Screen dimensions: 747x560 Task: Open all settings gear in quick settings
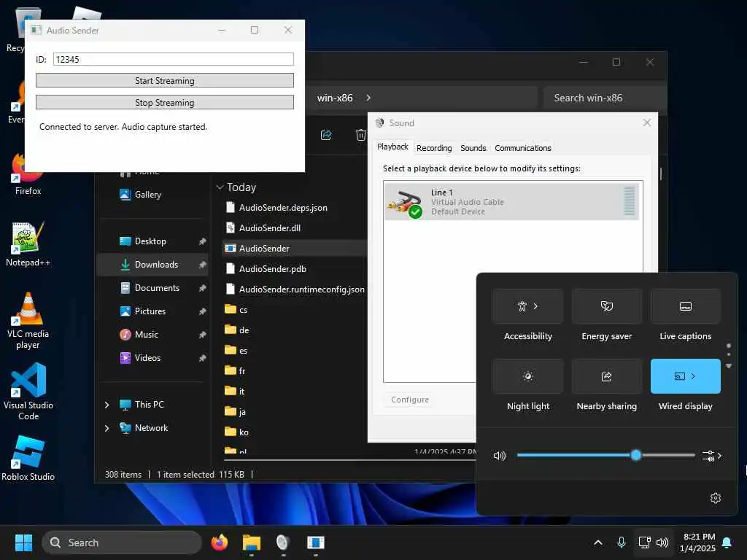715,498
